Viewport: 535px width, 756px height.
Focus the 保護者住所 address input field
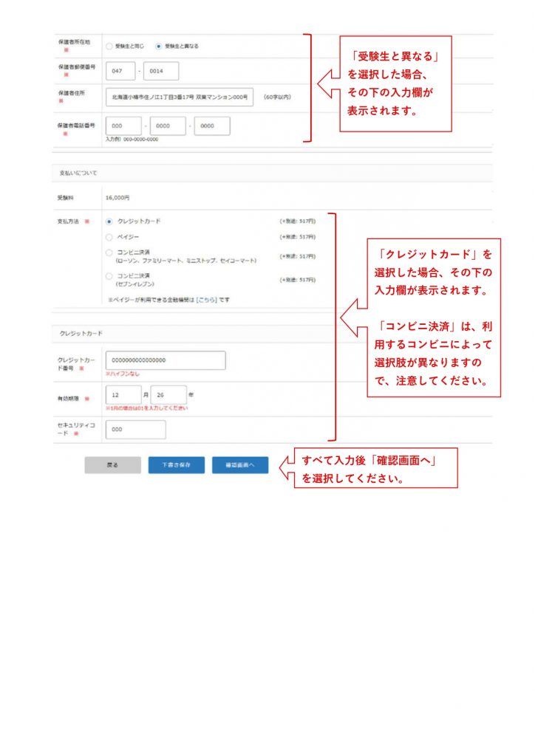point(180,97)
